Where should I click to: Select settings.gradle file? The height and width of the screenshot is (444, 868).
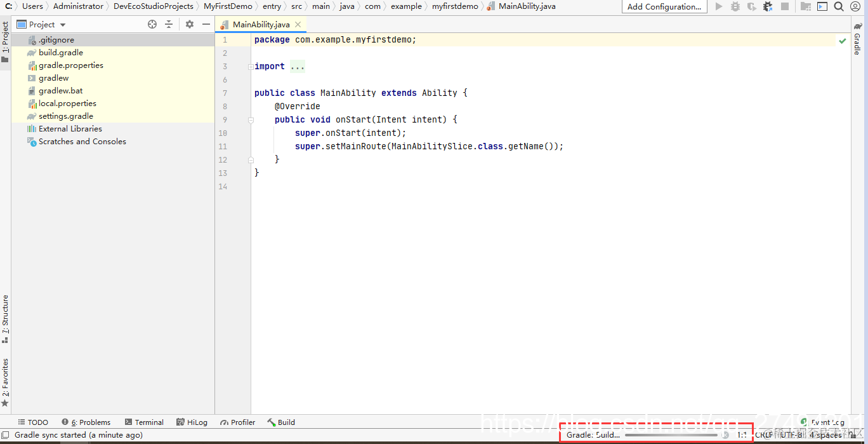(113, 116)
